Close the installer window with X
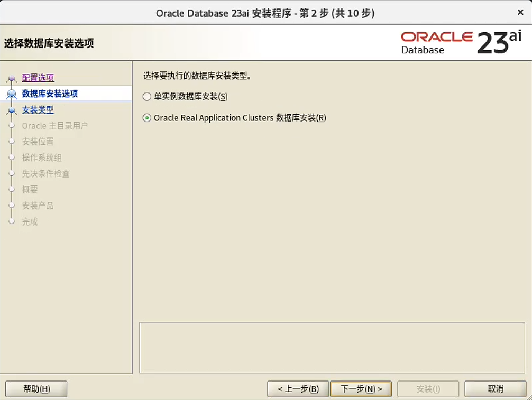The height and width of the screenshot is (400, 532). click(520, 12)
